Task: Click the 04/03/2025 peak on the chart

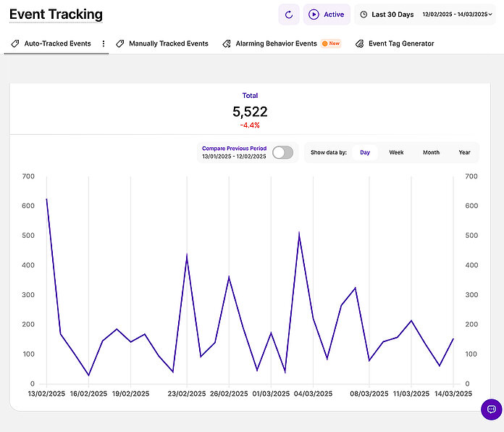Action: point(299,233)
